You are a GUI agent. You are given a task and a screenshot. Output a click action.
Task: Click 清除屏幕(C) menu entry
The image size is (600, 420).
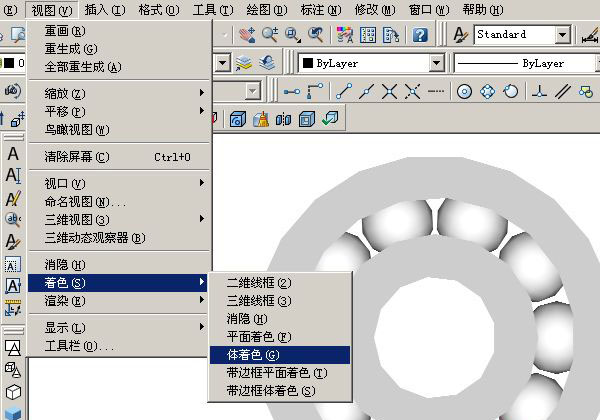pos(118,157)
